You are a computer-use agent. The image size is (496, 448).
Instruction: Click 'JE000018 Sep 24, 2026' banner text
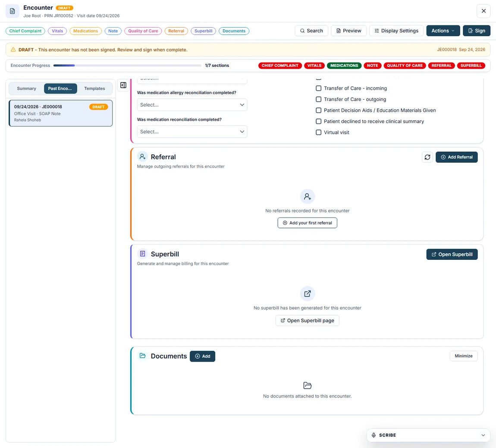point(461,50)
